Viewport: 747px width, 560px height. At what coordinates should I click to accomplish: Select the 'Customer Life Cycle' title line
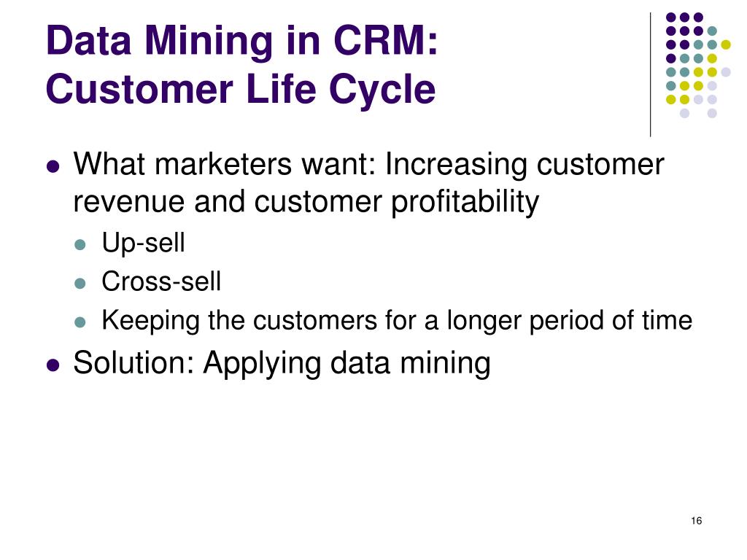coord(241,89)
